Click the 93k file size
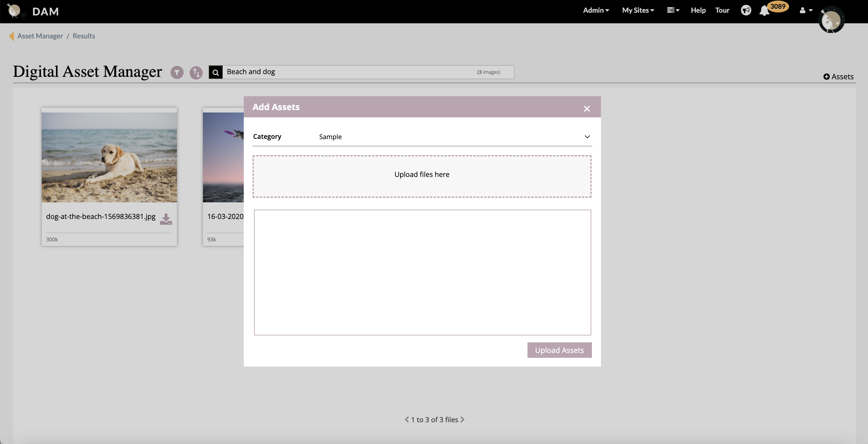 pyautogui.click(x=212, y=239)
